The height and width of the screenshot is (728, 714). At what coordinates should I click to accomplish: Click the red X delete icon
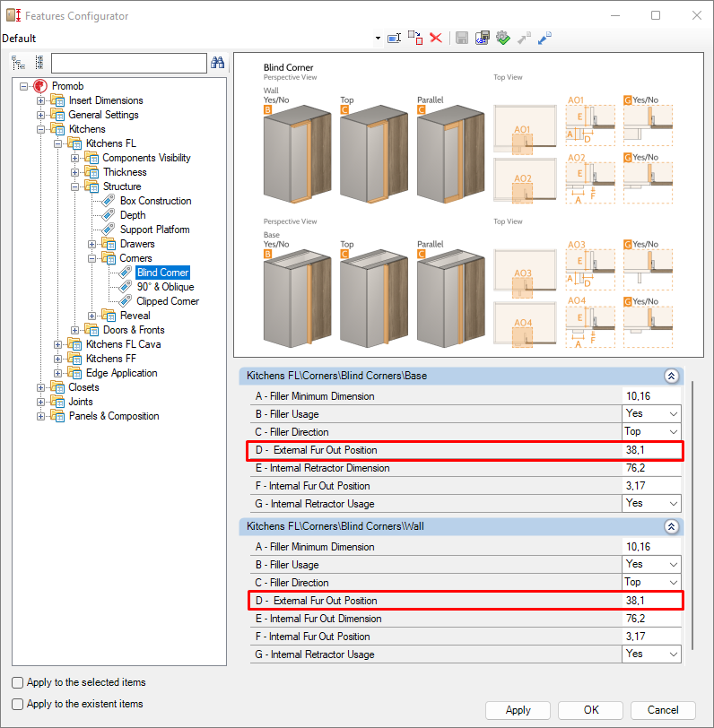click(x=436, y=38)
